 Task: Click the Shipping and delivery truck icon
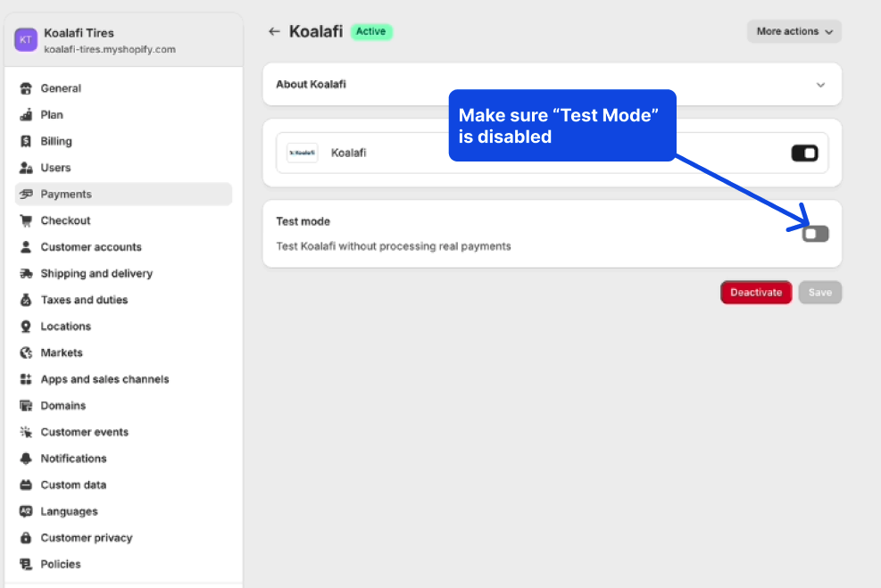tap(26, 273)
